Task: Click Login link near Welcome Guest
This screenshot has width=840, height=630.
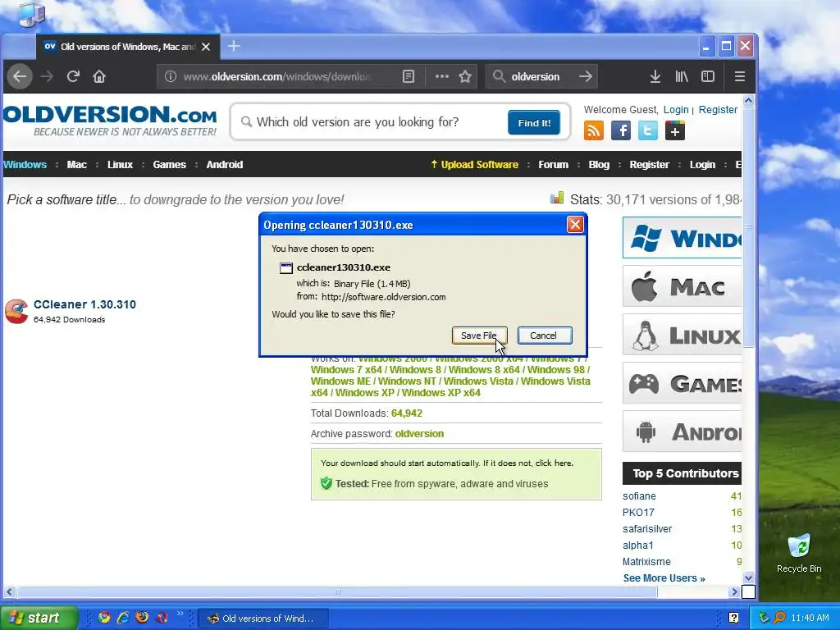Action: tap(676, 109)
